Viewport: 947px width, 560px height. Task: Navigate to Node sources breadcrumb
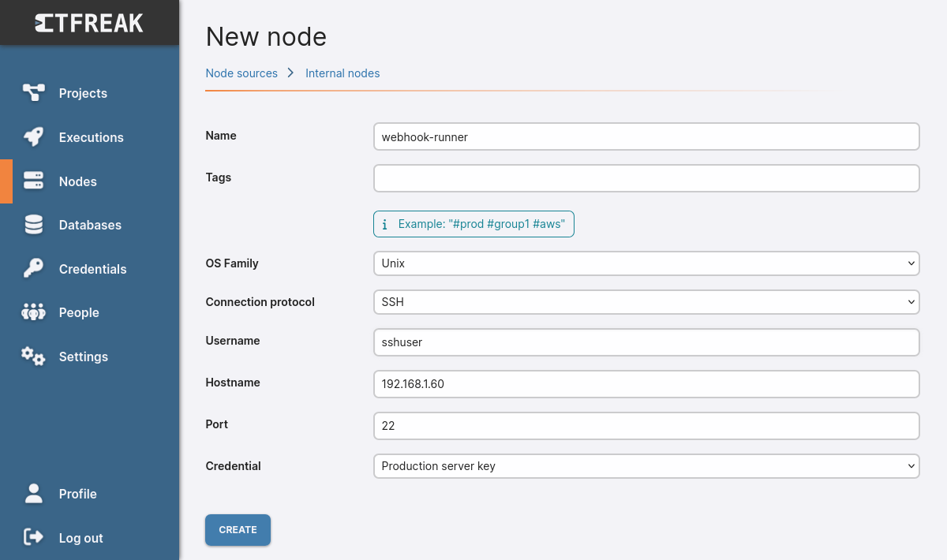241,73
